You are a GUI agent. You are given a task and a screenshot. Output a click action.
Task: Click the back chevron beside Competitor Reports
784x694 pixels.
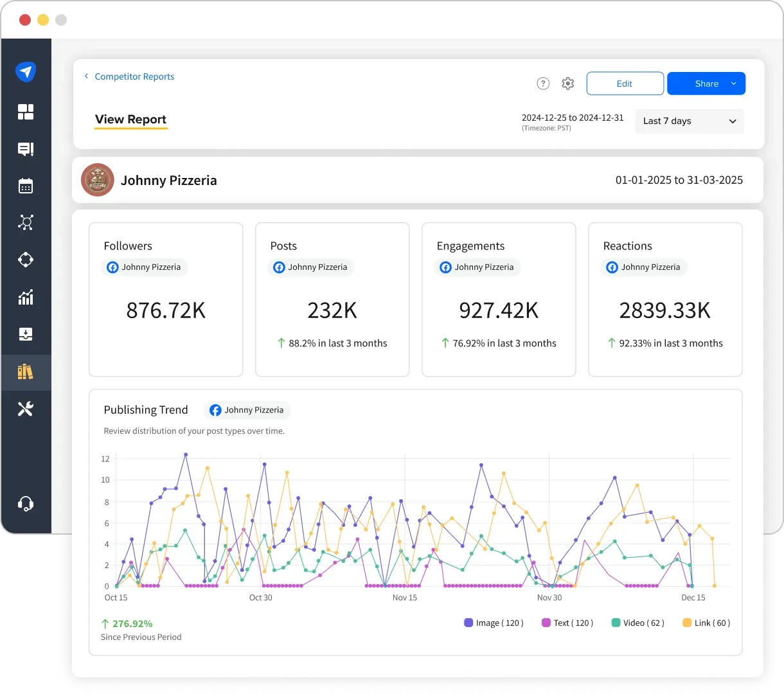pos(87,76)
